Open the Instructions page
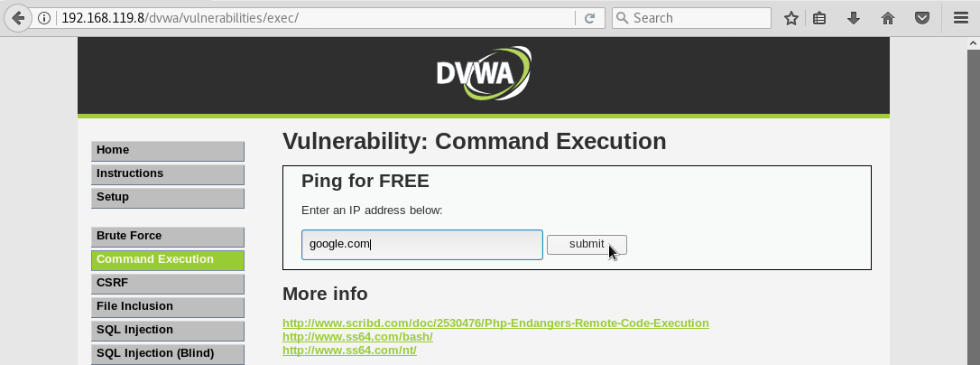Viewport: 980px width, 365px height. coord(168,174)
